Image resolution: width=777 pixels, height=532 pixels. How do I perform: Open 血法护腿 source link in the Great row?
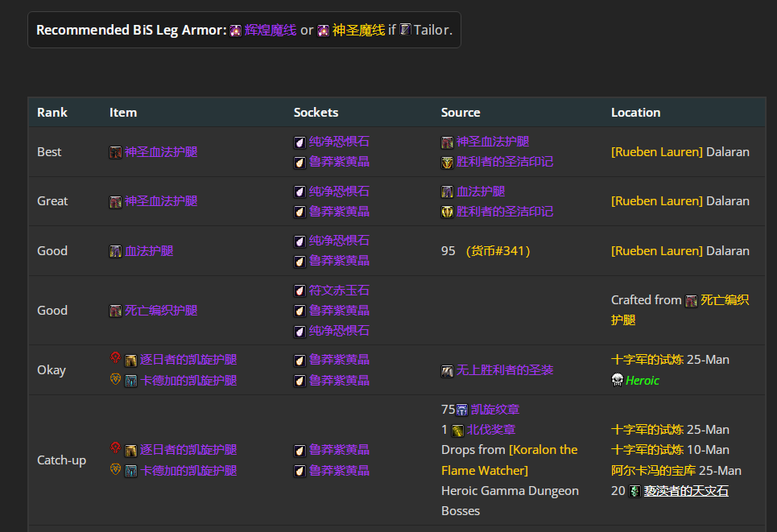[x=481, y=192]
